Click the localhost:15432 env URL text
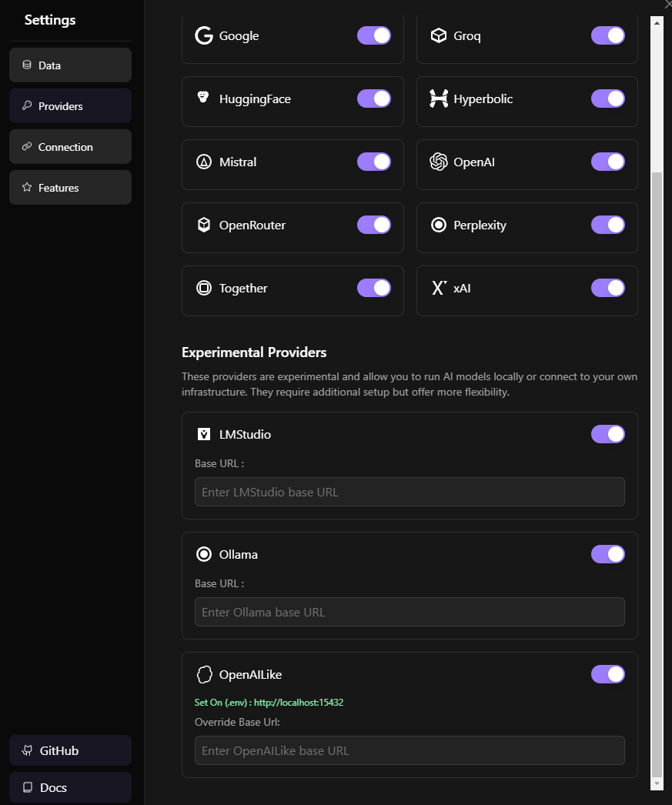Image resolution: width=672 pixels, height=805 pixels. [x=298, y=703]
